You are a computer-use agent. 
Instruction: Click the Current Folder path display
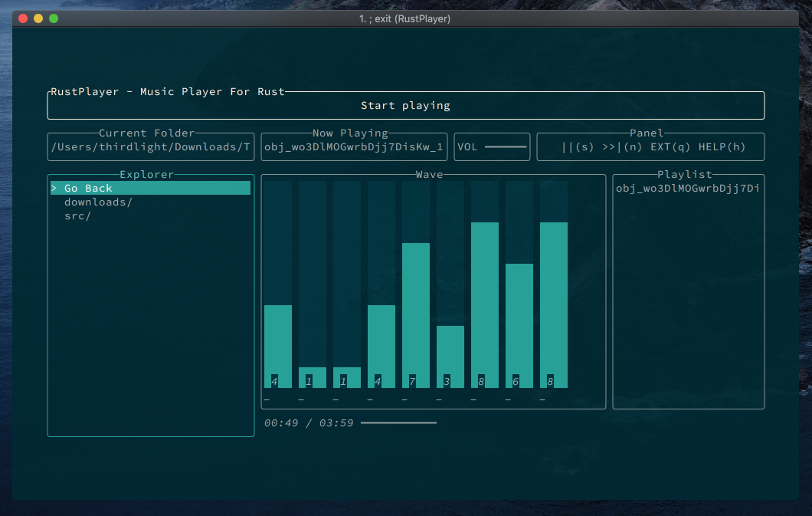(x=150, y=146)
